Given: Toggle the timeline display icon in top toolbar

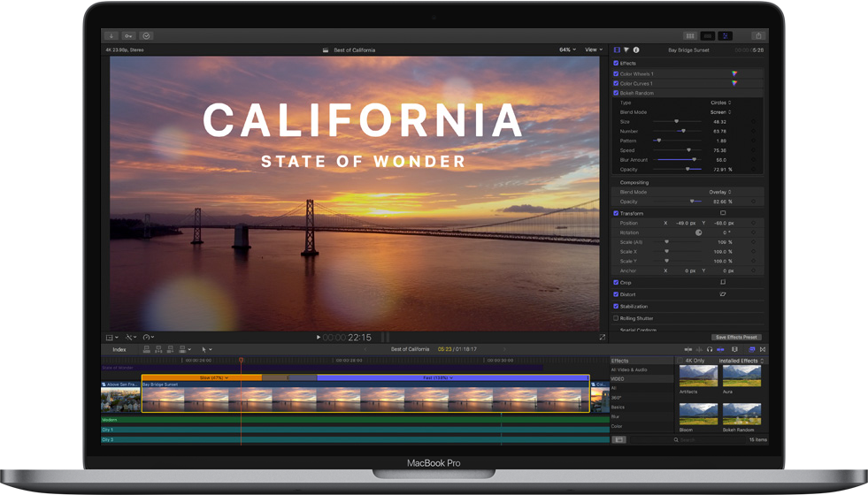Looking at the screenshot, I should (x=708, y=36).
